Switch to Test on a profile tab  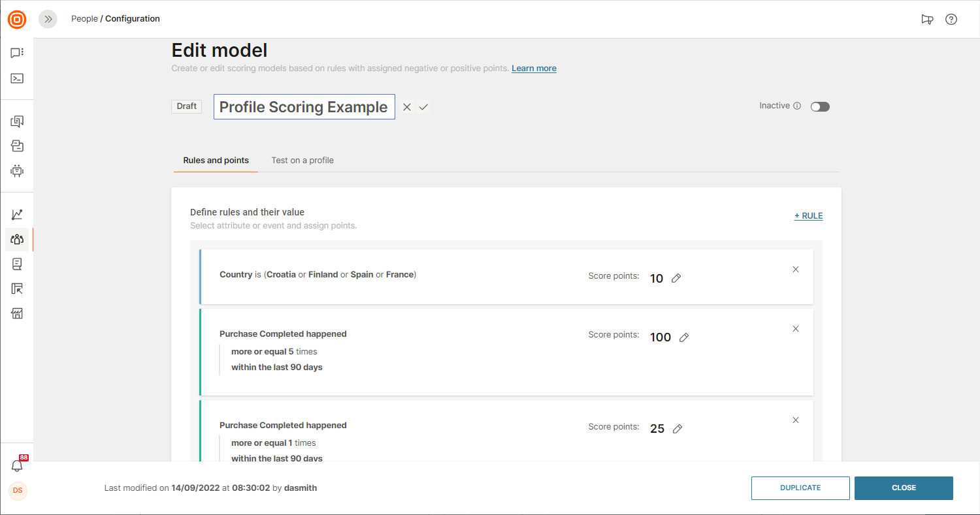point(302,161)
